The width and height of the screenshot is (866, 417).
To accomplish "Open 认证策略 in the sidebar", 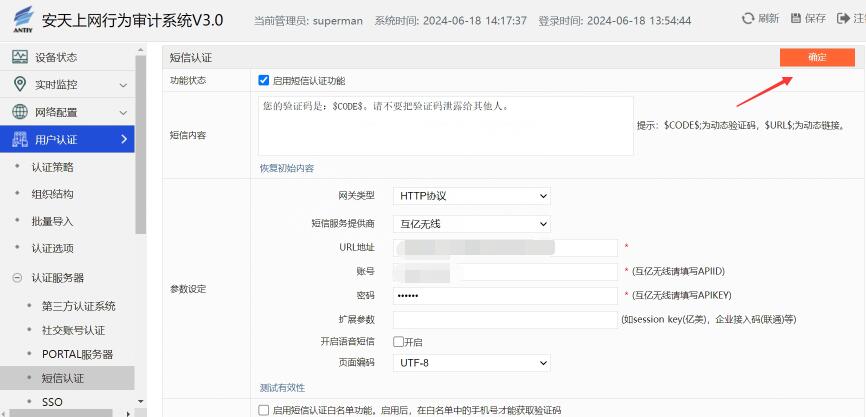I will [x=52, y=167].
